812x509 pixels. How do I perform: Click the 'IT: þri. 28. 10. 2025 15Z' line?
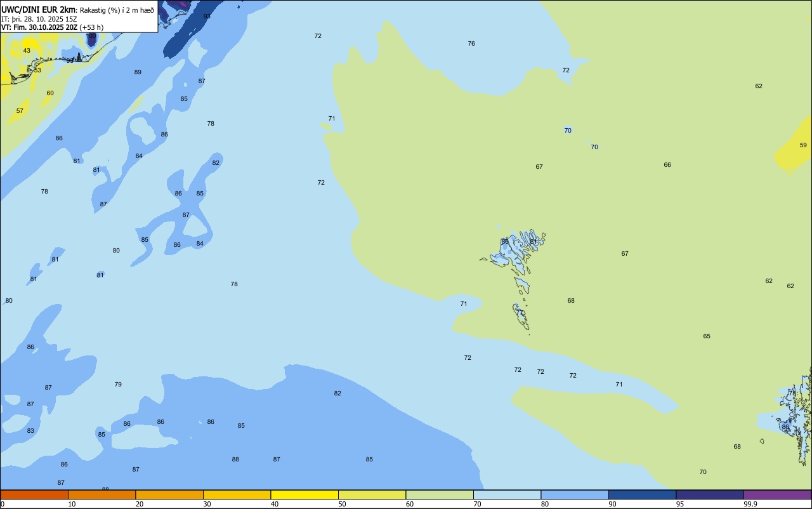coord(39,19)
